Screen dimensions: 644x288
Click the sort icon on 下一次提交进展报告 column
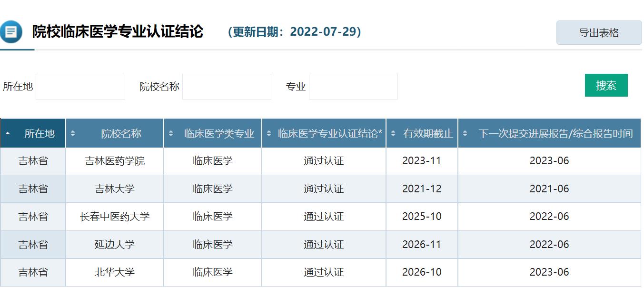(x=465, y=132)
